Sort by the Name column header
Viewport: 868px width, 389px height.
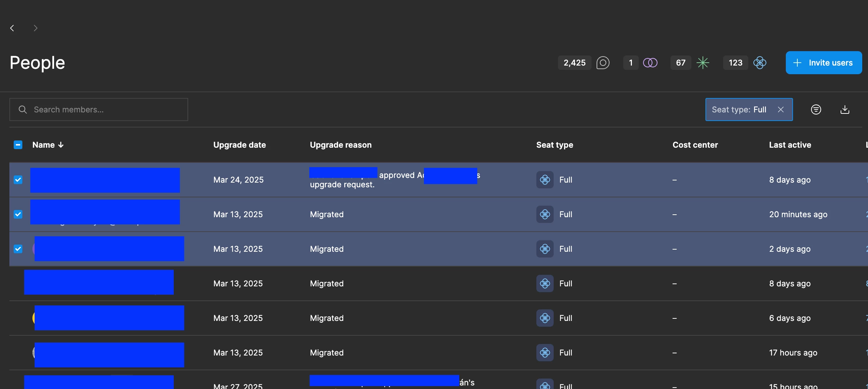pos(48,145)
